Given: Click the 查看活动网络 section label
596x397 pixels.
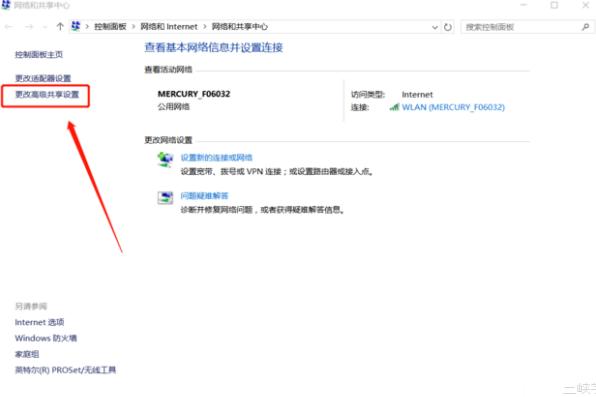Looking at the screenshot, I should (x=168, y=70).
